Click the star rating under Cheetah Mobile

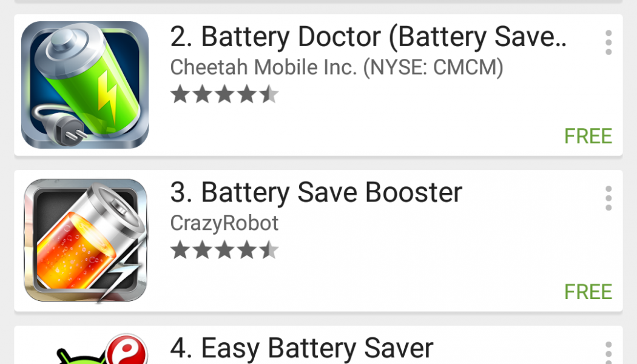(224, 95)
